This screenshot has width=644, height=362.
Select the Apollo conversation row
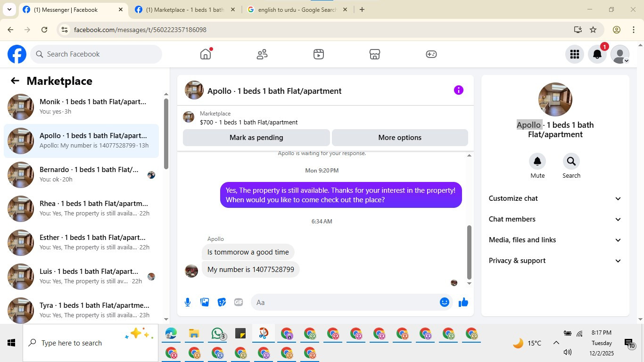(x=81, y=141)
